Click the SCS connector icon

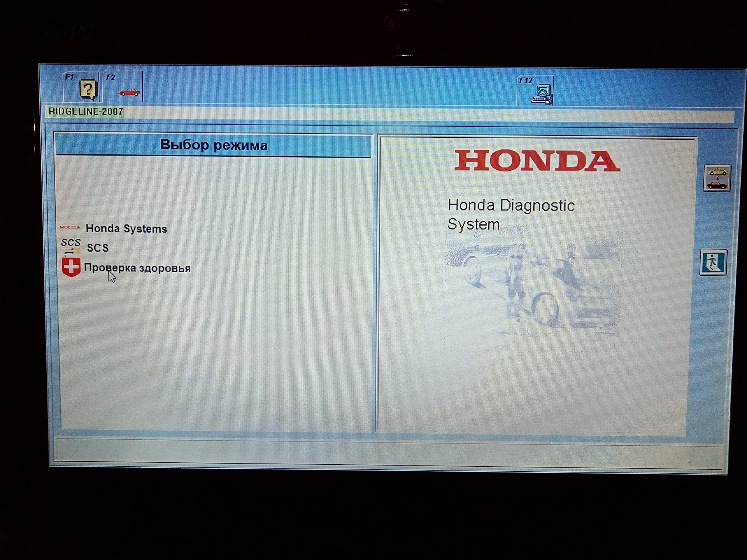(x=71, y=247)
